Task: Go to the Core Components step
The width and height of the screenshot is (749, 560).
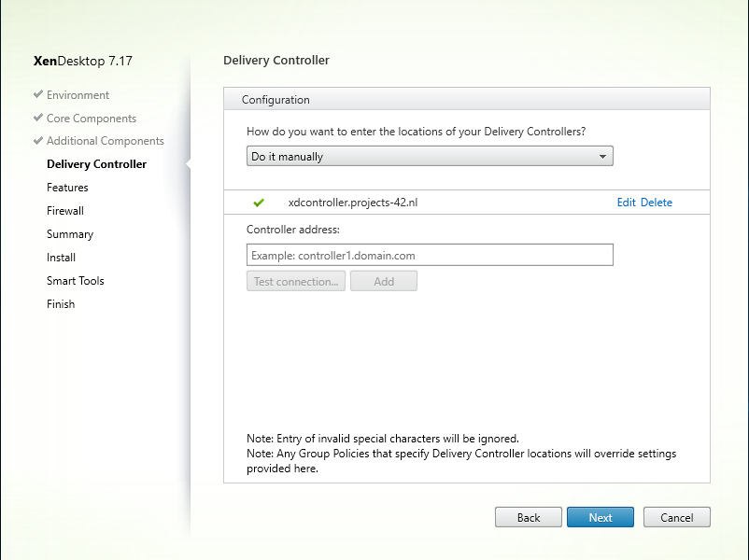Action: pos(92,119)
